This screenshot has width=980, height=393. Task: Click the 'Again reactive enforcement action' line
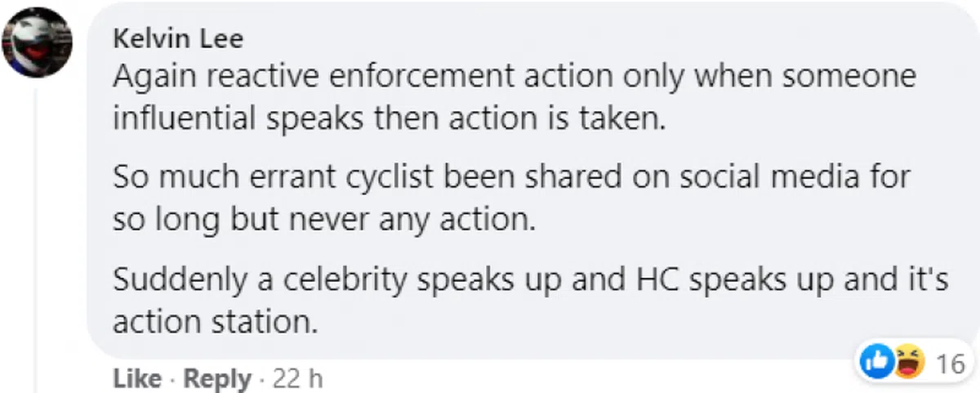pos(514,78)
